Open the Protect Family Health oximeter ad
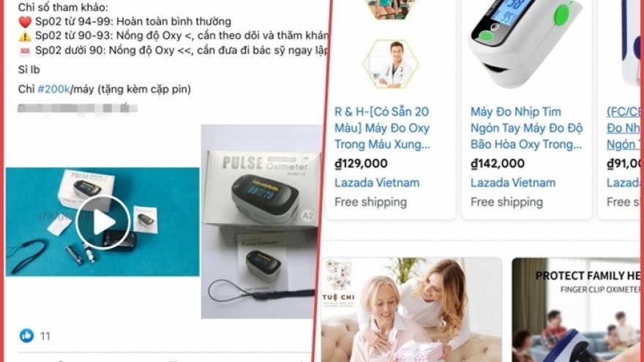The height and width of the screenshot is (362, 644). (576, 309)
